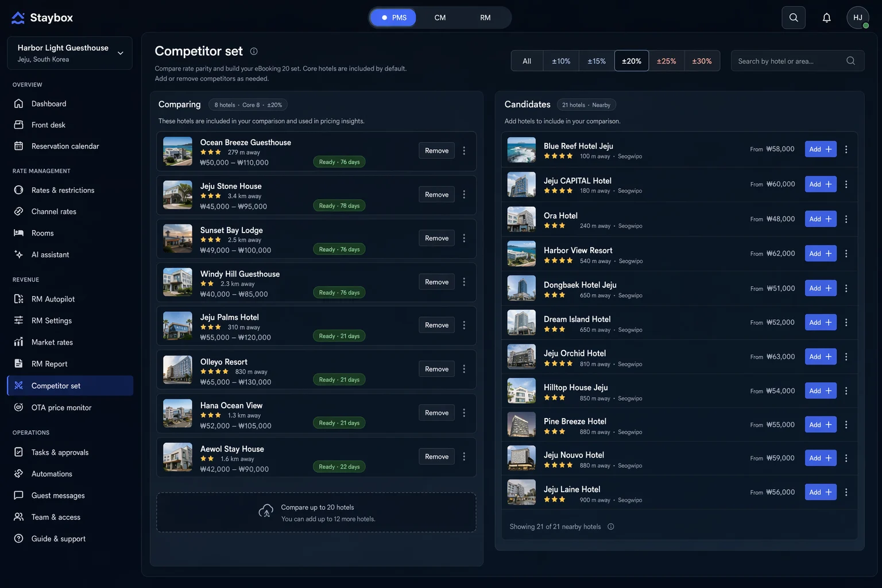Open Competitor set sidebar item
The height and width of the screenshot is (588, 882).
(70, 386)
